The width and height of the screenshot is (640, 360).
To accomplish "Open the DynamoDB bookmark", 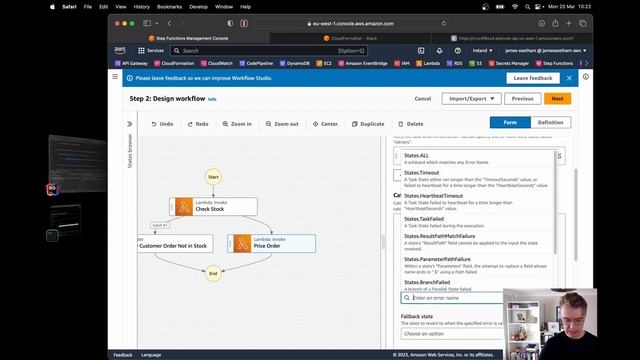I will coord(295,63).
